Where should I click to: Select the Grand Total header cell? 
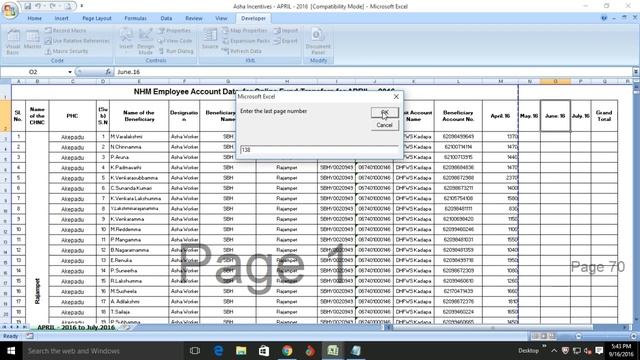pos(604,116)
